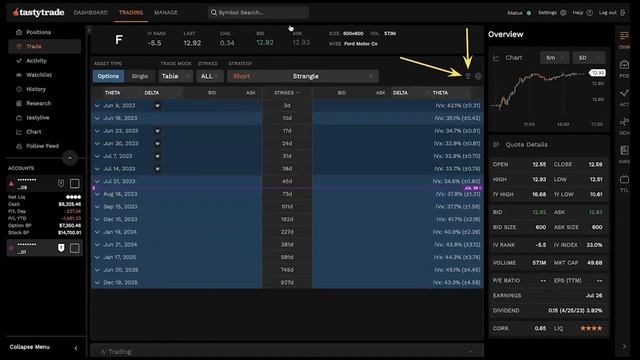Click the liquidity star rating
The height and width of the screenshot is (360, 640).
click(591, 329)
